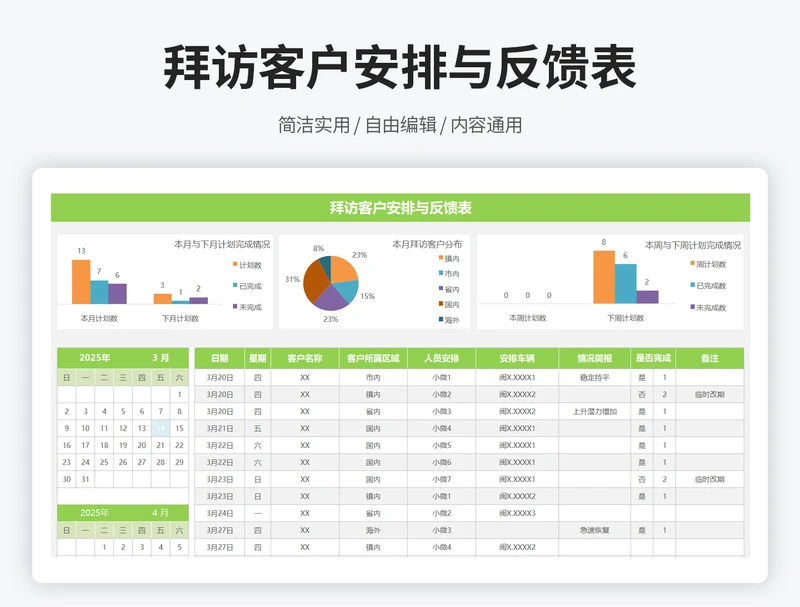The height and width of the screenshot is (607, 800).
Task: Select date 5 in the April calendar
Action: (179, 547)
